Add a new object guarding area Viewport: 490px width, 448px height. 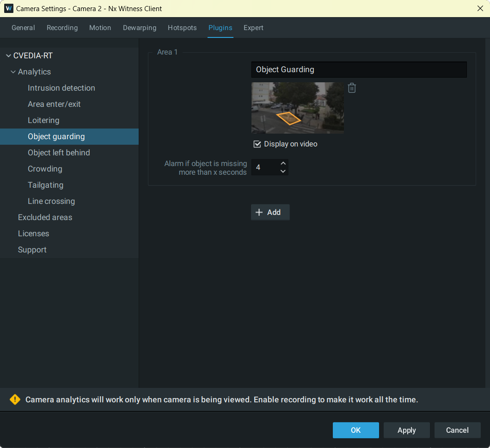(x=270, y=212)
